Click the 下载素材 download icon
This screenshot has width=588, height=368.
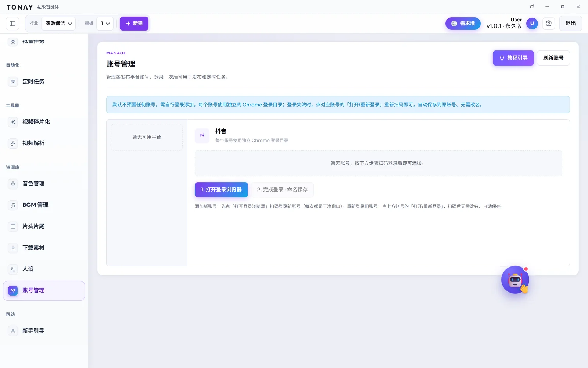[13, 248]
